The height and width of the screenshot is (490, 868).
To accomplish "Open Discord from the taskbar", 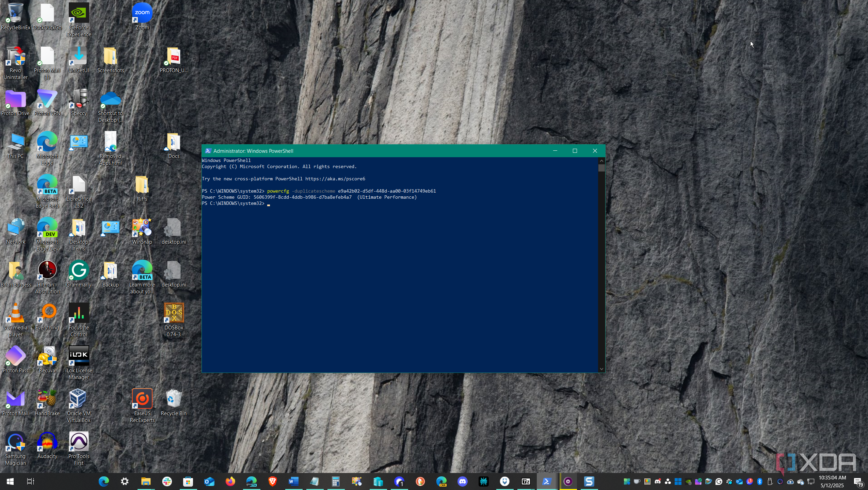I will (462, 481).
